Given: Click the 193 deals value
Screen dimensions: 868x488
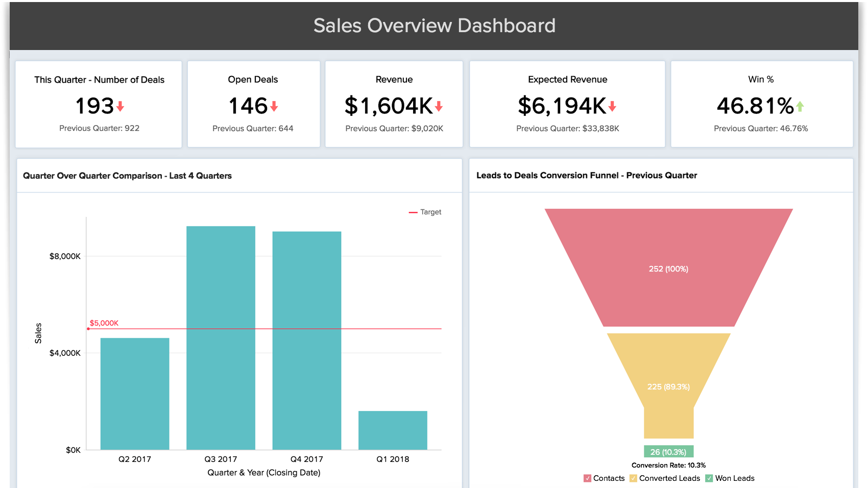Looking at the screenshot, I should 95,106.
